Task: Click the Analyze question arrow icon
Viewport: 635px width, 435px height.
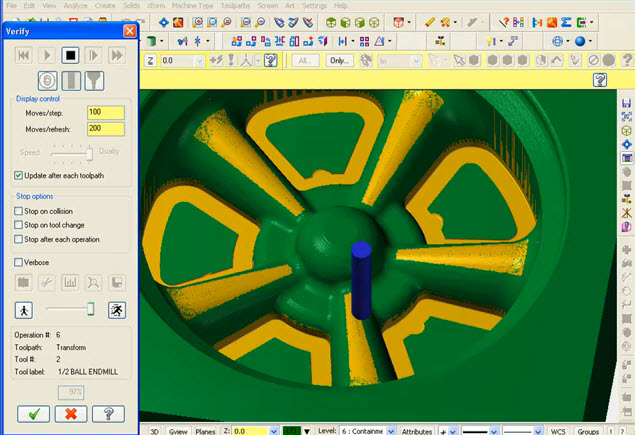Action: click(503, 22)
